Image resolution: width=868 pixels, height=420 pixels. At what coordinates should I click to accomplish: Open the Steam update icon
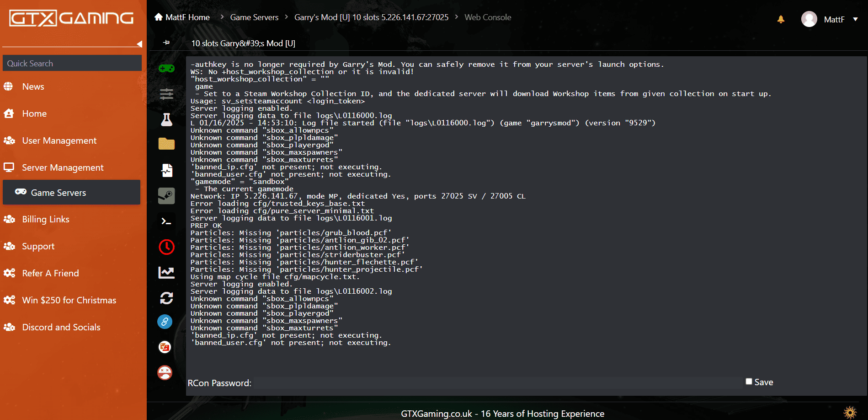pyautogui.click(x=166, y=196)
